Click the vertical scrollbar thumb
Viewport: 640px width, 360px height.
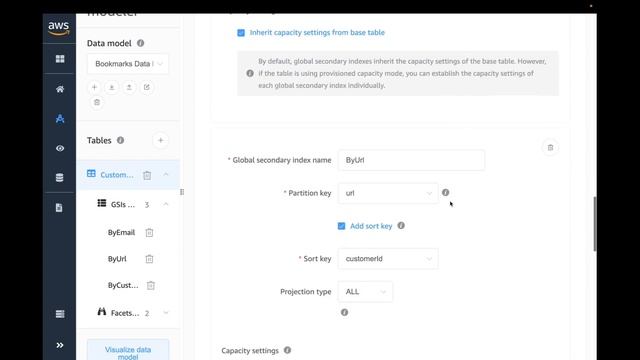pyautogui.click(x=595, y=224)
